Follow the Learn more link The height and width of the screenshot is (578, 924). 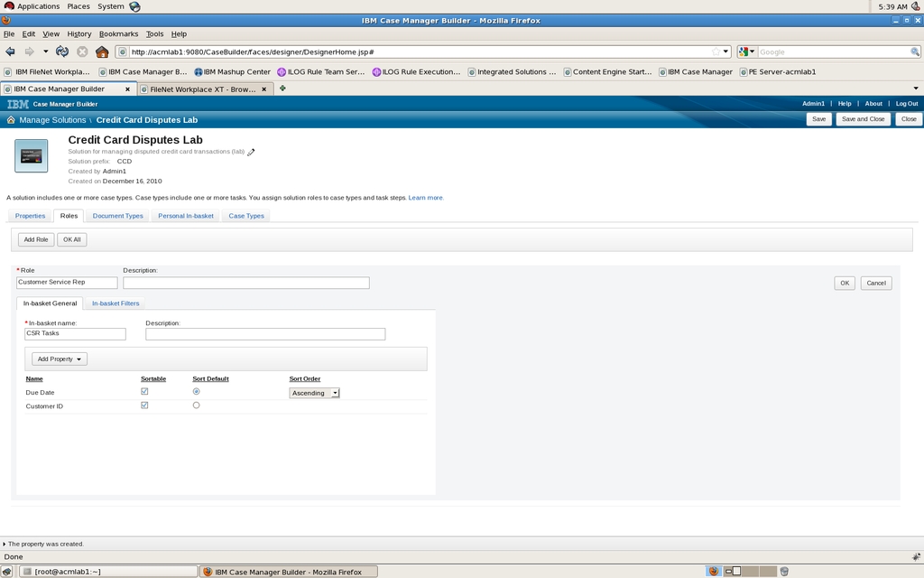click(426, 198)
